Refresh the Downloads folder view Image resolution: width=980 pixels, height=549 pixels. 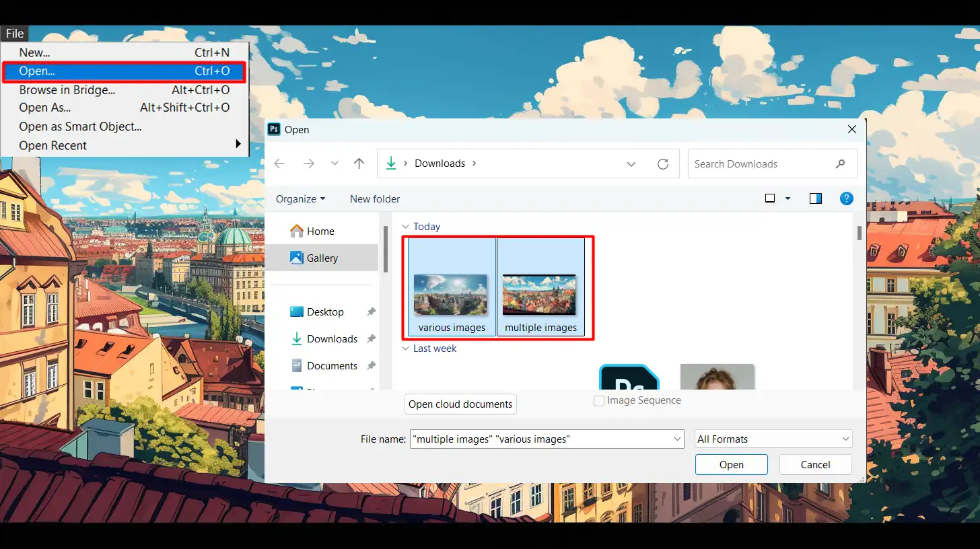coord(663,163)
